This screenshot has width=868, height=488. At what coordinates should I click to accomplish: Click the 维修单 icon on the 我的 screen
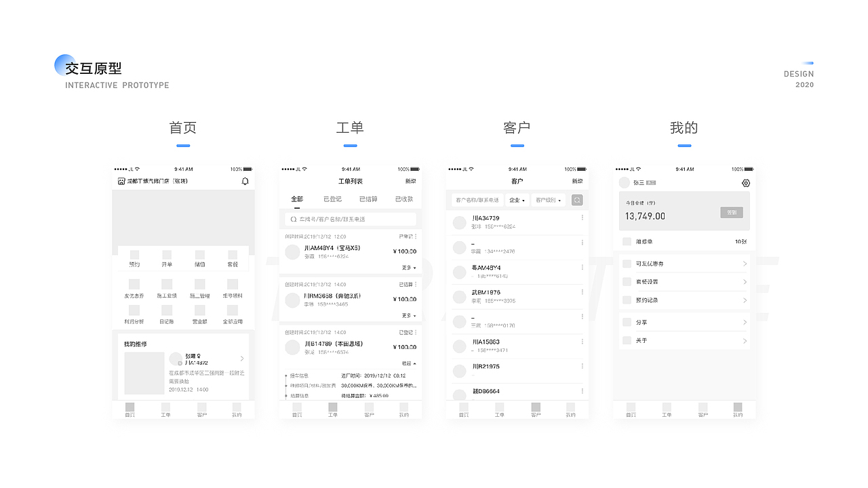click(x=627, y=241)
